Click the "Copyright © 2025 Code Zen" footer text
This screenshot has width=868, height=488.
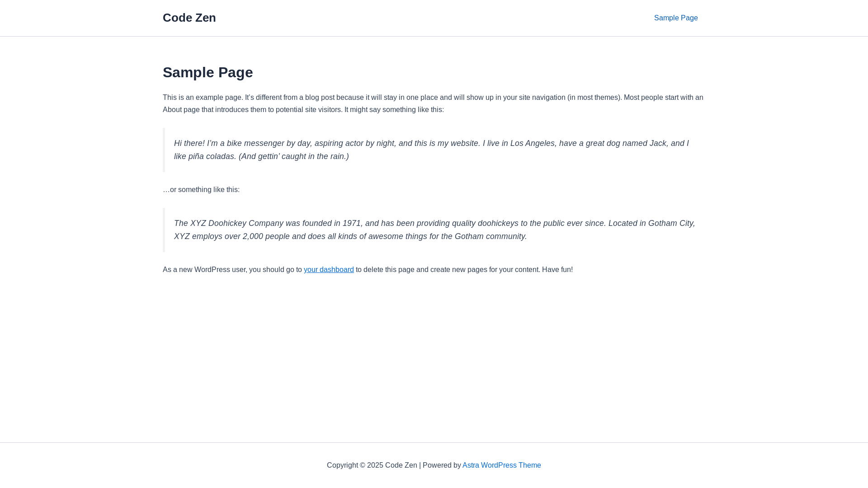pyautogui.click(x=372, y=465)
